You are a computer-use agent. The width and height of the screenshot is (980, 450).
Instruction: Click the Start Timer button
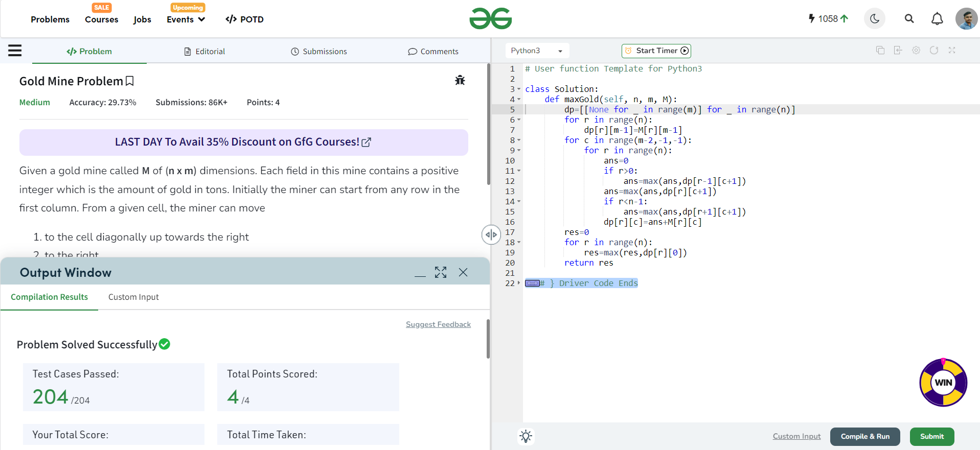coord(656,51)
